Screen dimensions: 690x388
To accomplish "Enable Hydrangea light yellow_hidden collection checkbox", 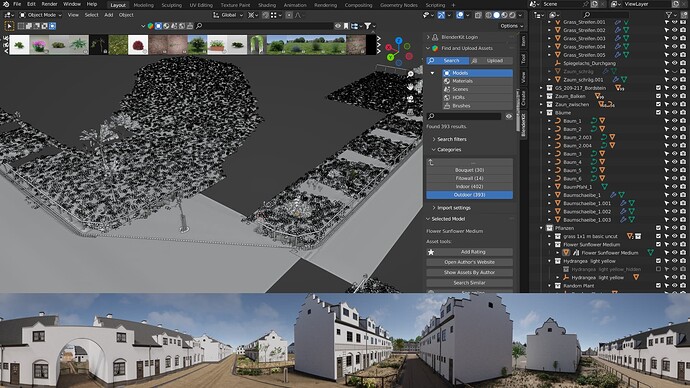I will (658, 269).
